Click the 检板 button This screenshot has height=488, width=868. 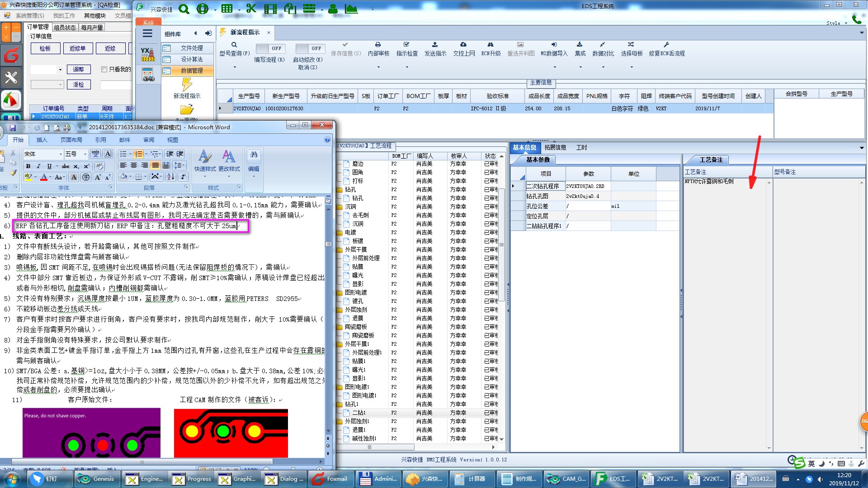[45, 48]
